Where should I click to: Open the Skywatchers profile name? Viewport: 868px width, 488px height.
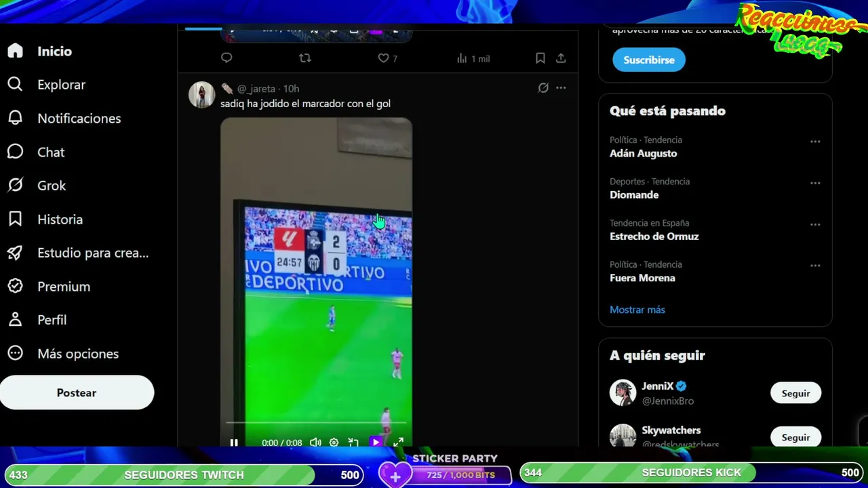(x=671, y=430)
